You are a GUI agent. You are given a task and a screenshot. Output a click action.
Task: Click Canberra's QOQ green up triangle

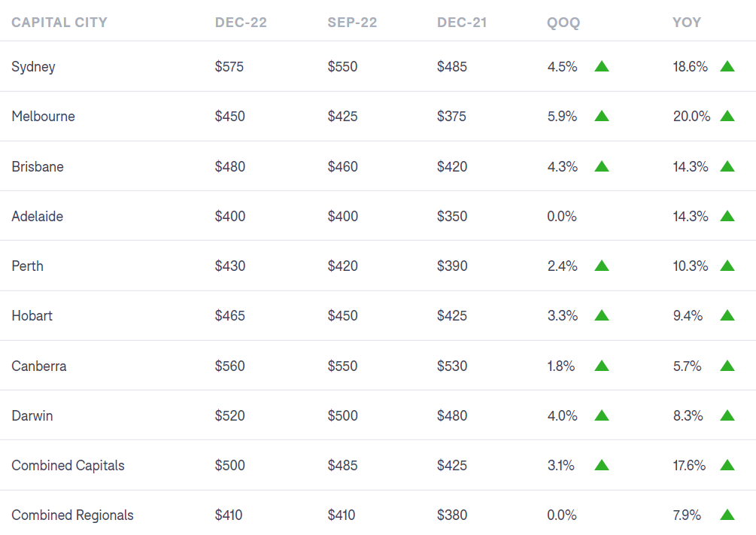tap(601, 366)
